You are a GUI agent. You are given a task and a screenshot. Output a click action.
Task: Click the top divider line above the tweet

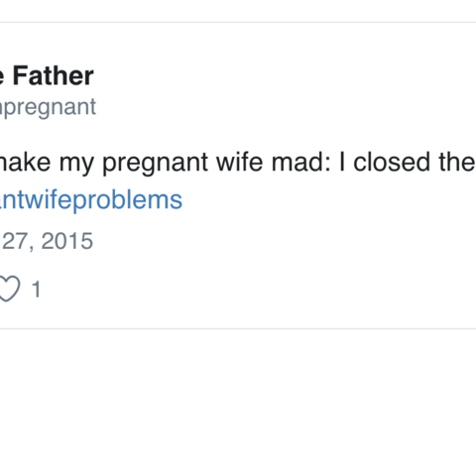[x=238, y=23]
